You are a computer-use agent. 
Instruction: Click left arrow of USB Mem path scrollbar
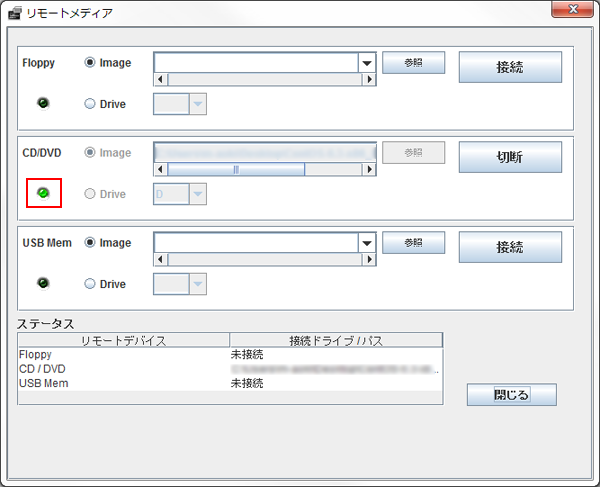(x=161, y=260)
